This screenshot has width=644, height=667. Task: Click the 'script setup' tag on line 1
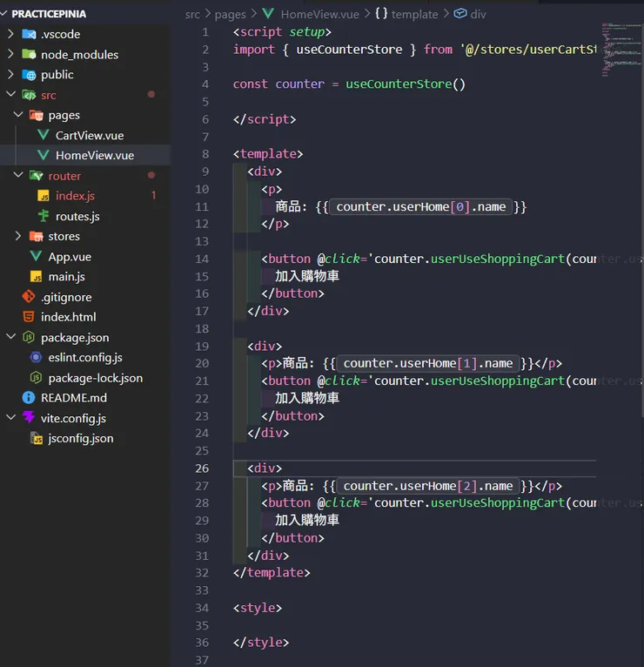tap(282, 32)
